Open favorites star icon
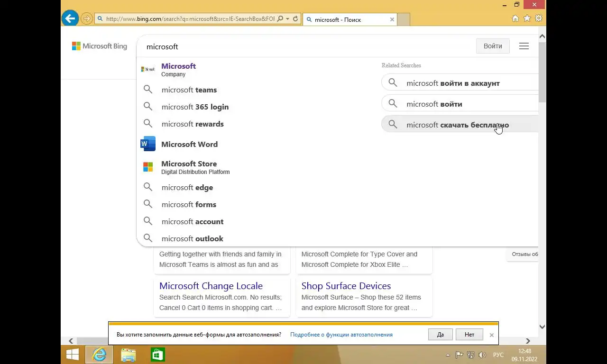Image resolution: width=607 pixels, height=364 pixels. click(x=527, y=18)
